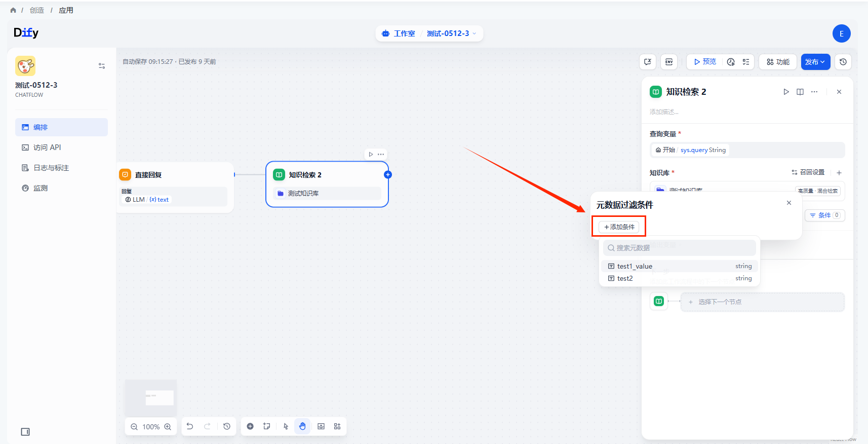868x444 pixels.
Task: Organize nodes with the grid-plus icon
Action: (337, 426)
